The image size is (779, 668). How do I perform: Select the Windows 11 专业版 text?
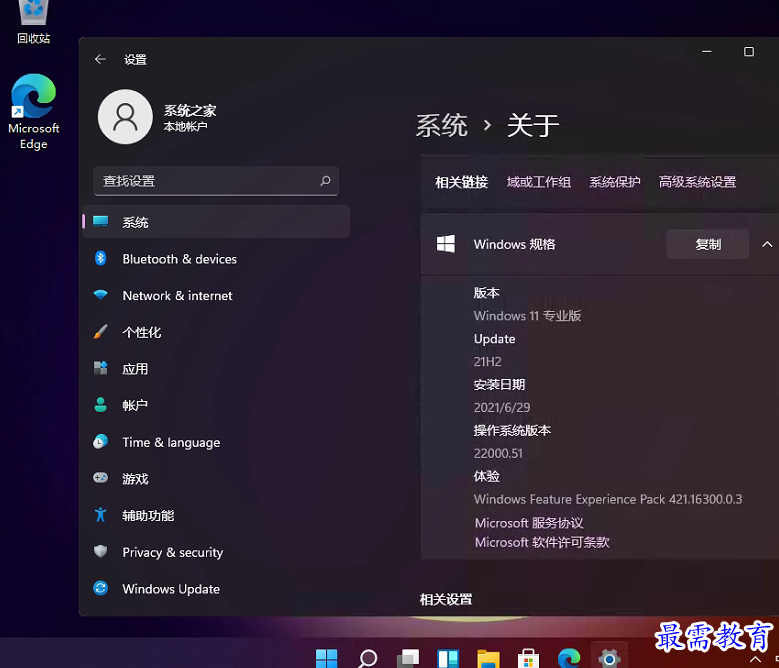point(527,315)
